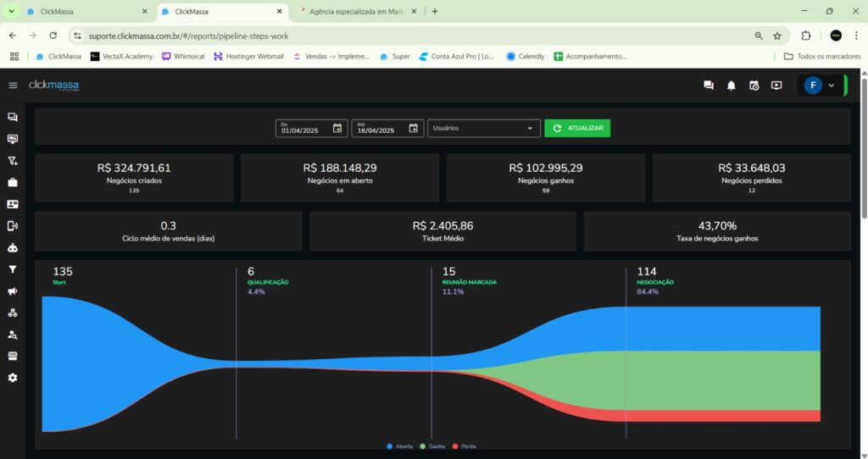
Task: Click the contact card icon in sidebar
Action: click(x=13, y=204)
